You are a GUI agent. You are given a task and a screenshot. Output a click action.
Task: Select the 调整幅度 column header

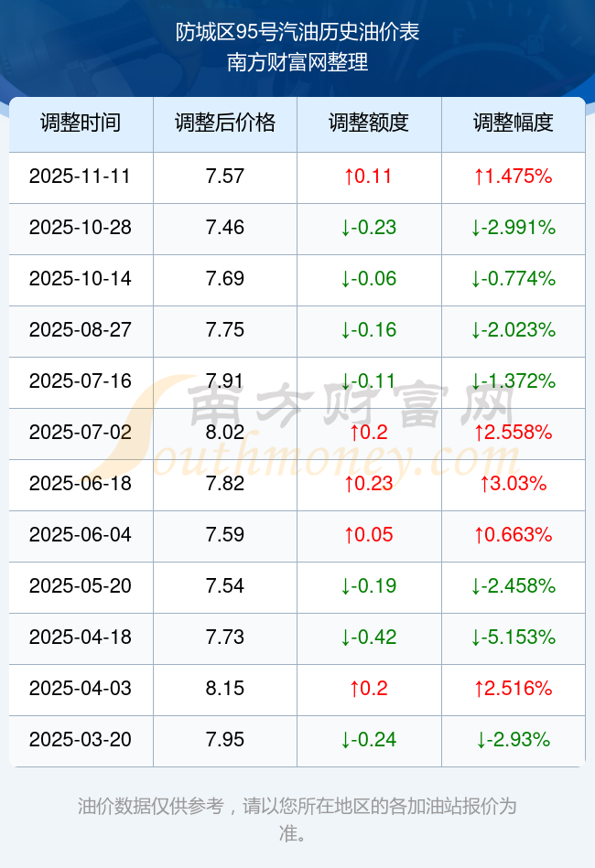click(513, 123)
